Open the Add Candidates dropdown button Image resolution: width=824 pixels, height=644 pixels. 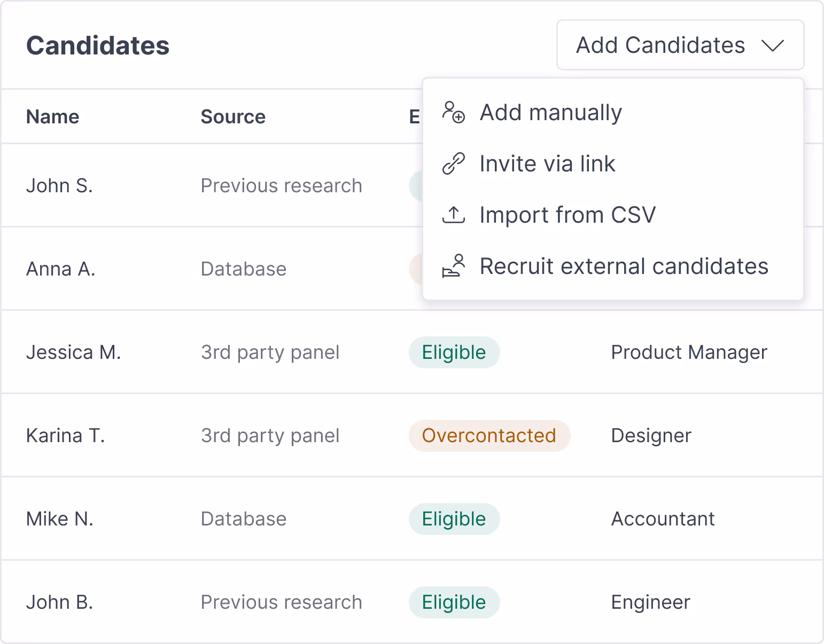tap(680, 45)
